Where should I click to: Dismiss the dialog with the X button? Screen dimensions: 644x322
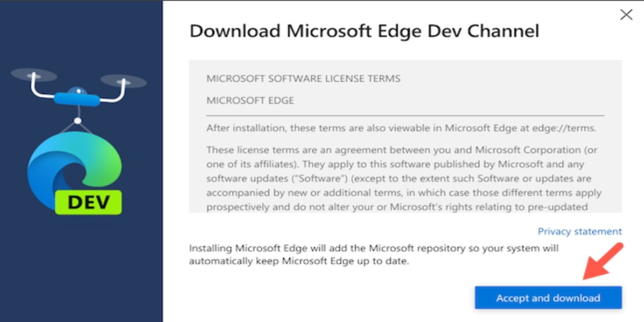(626, 14)
